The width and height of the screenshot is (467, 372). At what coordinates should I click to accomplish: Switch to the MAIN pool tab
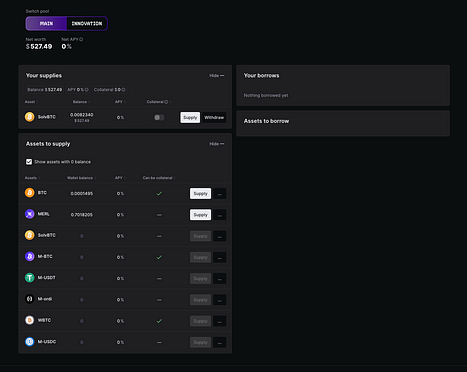46,24
